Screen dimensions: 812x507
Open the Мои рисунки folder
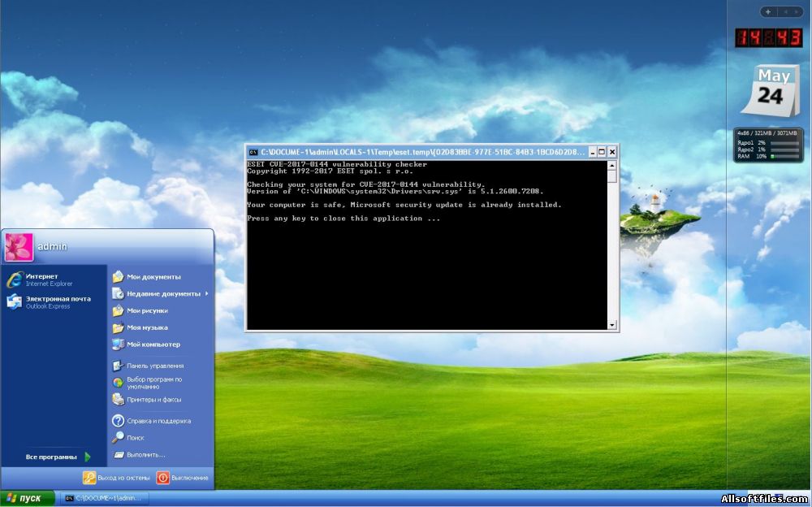(x=147, y=310)
